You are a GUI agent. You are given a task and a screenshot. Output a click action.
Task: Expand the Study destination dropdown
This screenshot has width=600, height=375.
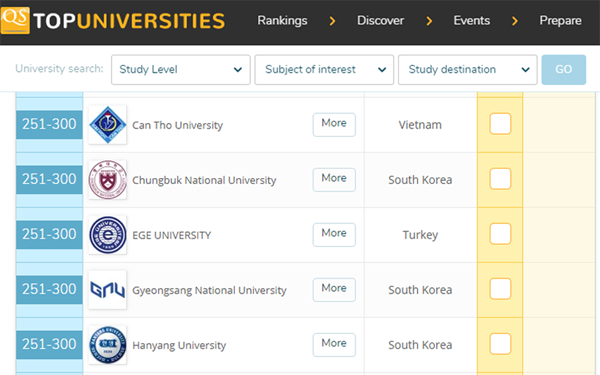pyautogui.click(x=468, y=70)
